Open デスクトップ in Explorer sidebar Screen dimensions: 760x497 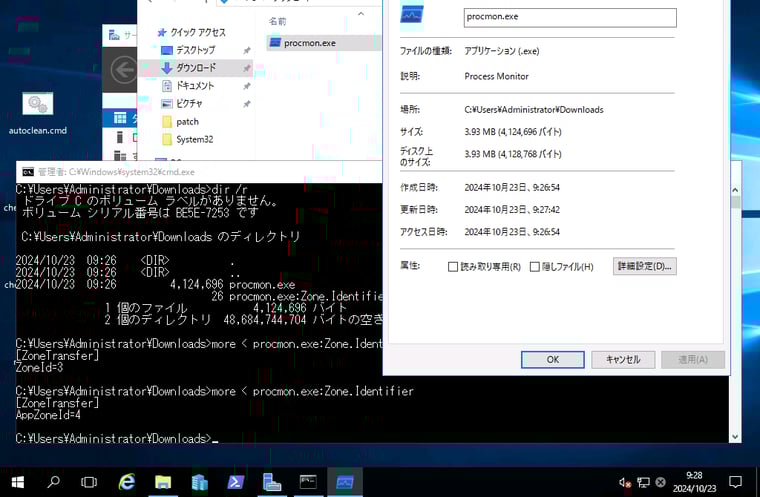click(195, 50)
